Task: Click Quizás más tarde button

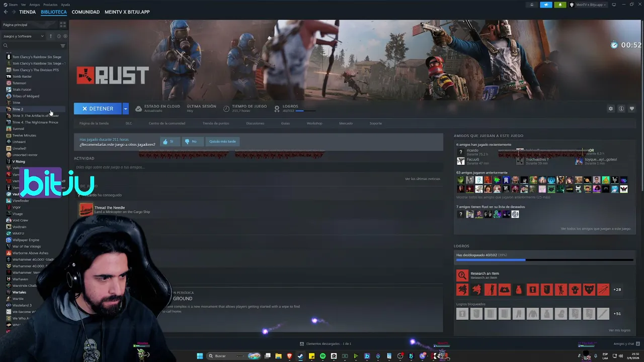Action: tap(222, 141)
